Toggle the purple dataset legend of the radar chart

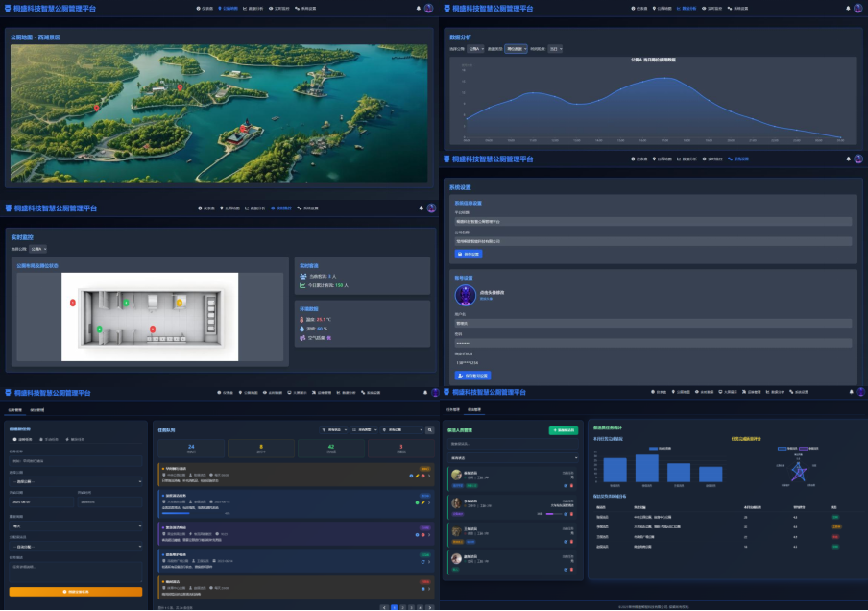[809, 448]
